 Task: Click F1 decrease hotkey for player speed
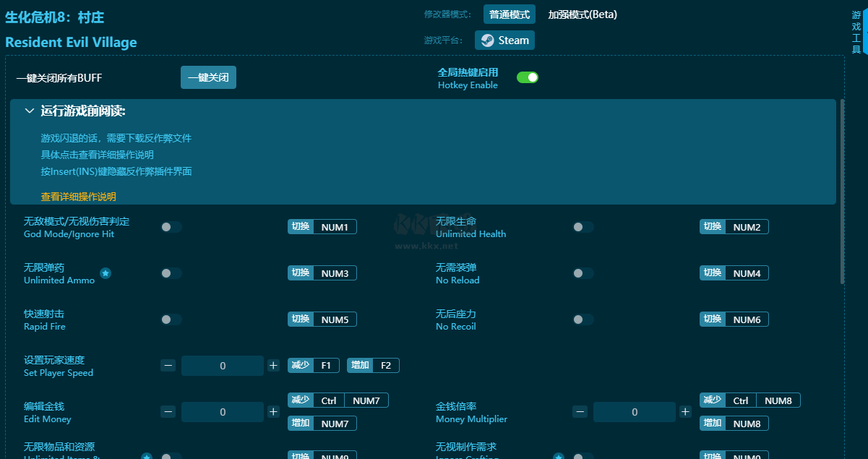point(314,366)
